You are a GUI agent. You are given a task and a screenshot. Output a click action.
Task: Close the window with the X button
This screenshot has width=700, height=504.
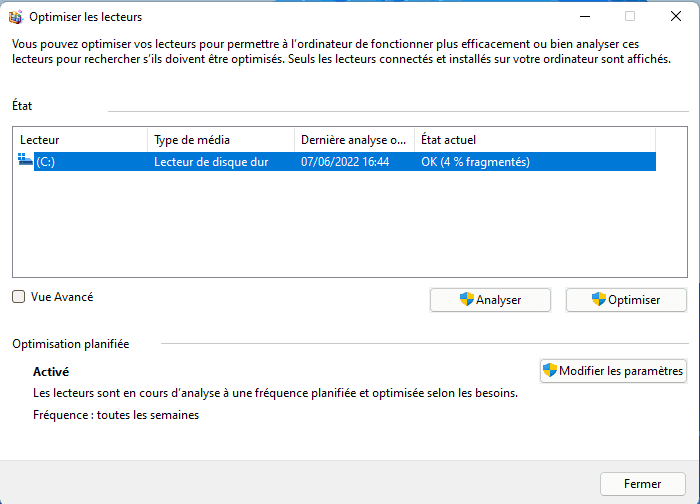click(x=676, y=17)
